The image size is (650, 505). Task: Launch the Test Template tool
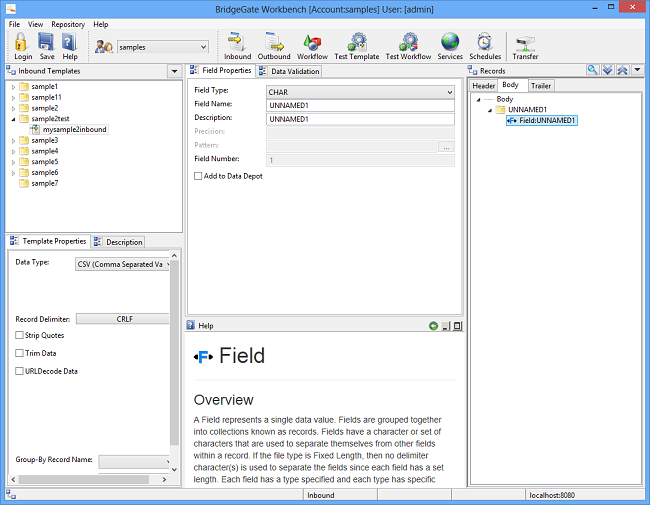[x=357, y=42]
